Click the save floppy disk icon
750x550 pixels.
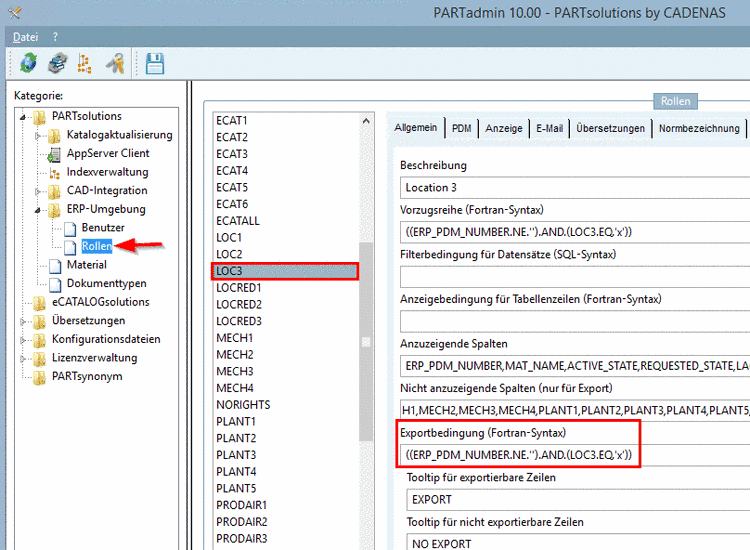pos(155,64)
